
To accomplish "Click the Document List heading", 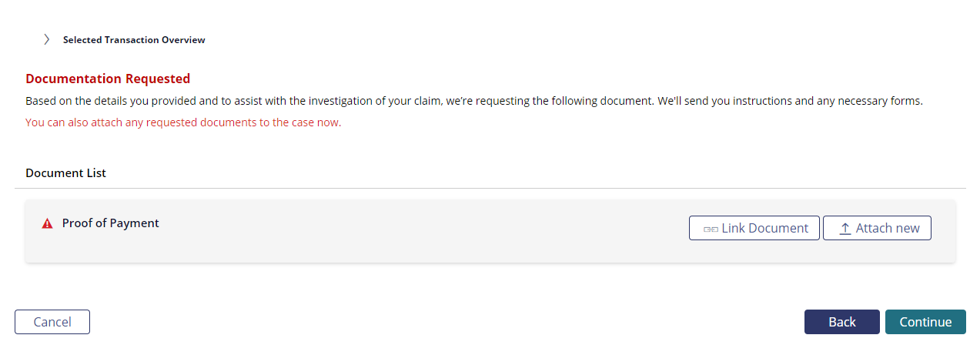I will [66, 173].
